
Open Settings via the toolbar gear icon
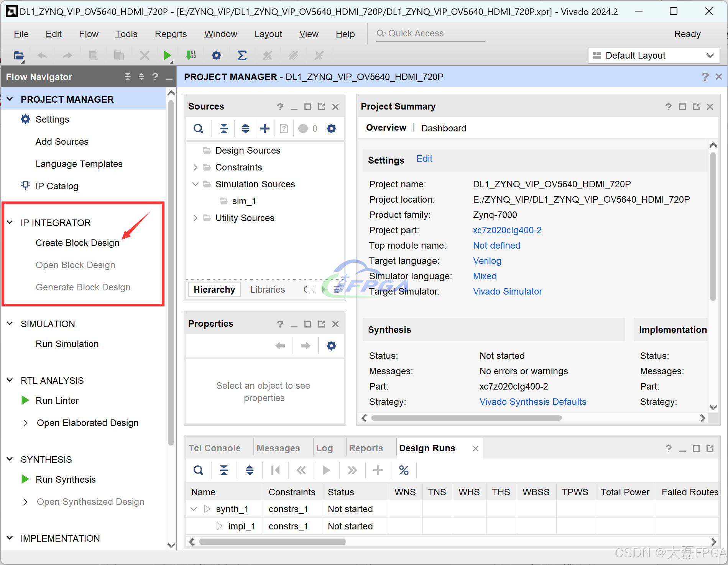point(217,56)
